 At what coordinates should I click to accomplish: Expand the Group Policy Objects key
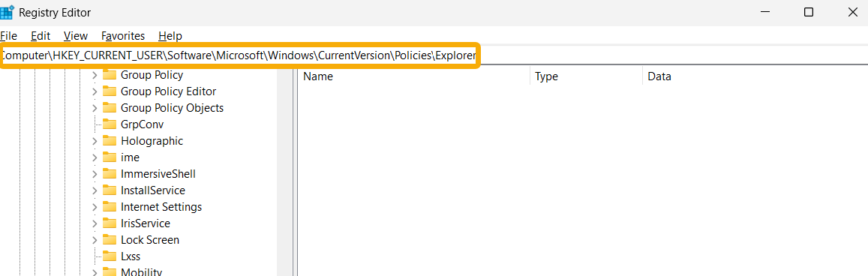coord(95,108)
